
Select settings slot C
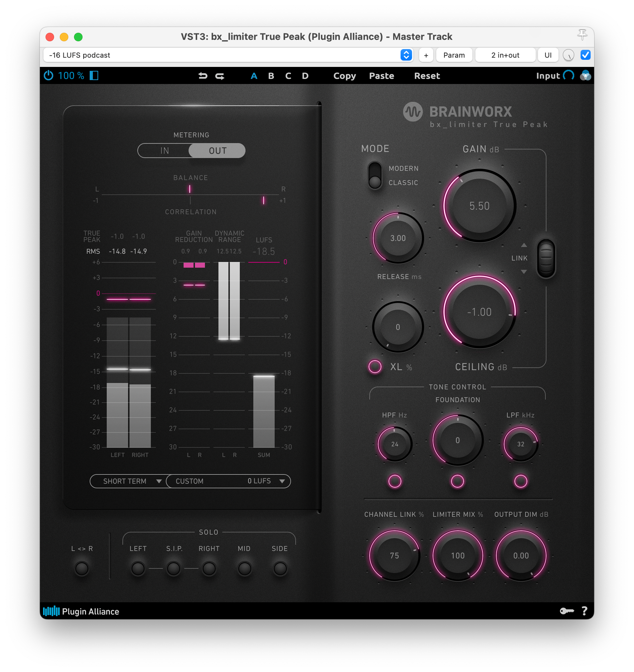tap(288, 76)
